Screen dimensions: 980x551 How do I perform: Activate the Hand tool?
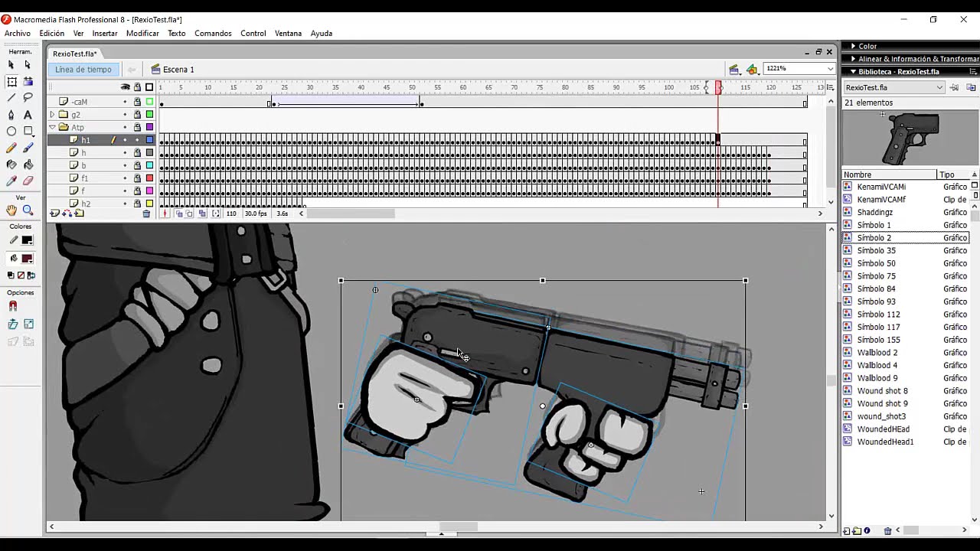11,210
